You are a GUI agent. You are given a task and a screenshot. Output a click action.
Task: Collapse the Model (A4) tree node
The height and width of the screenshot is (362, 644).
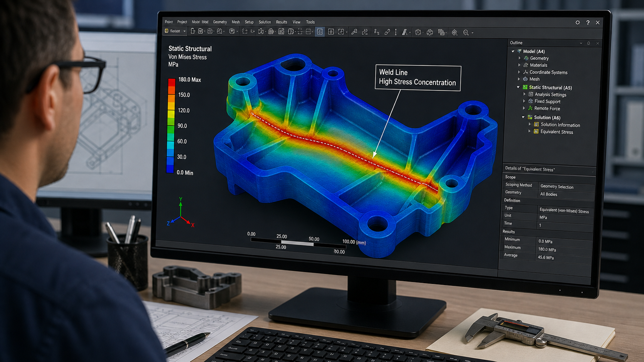513,51
